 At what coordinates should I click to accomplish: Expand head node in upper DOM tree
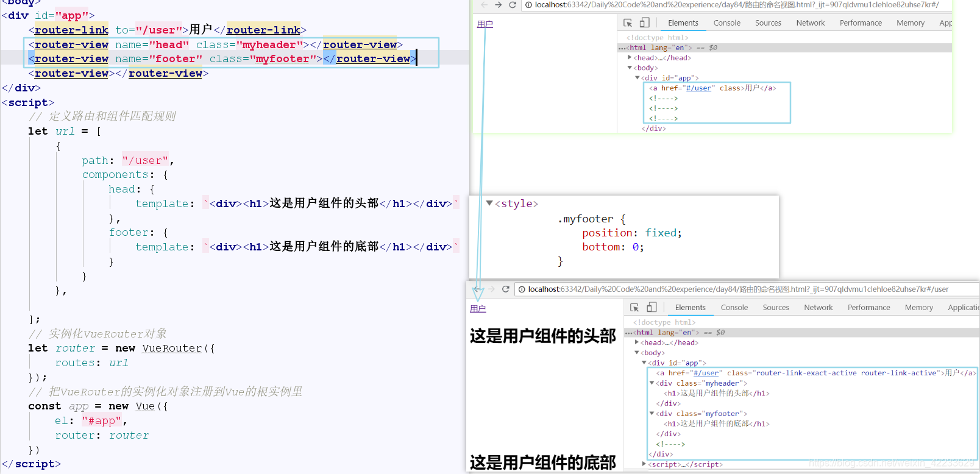click(630, 57)
